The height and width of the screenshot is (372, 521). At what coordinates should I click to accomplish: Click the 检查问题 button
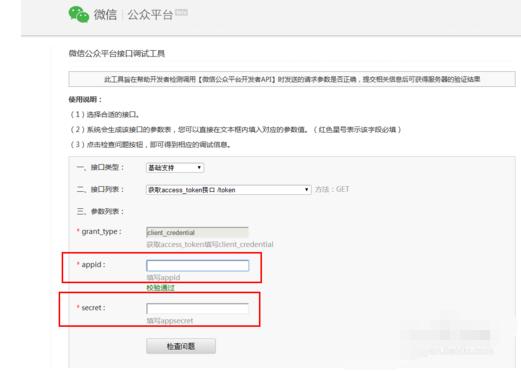point(181,346)
